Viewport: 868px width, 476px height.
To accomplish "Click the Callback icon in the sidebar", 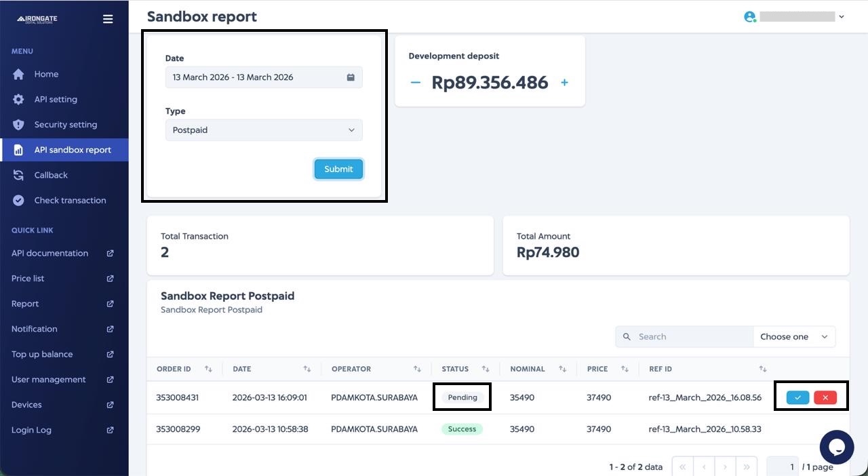I will [x=19, y=175].
